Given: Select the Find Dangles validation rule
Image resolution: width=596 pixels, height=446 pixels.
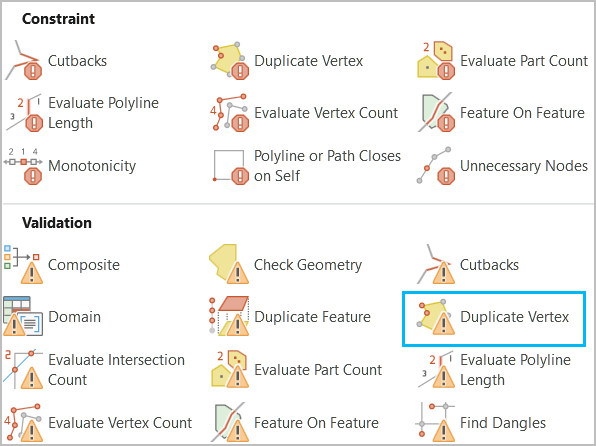Looking at the screenshot, I should 481,423.
